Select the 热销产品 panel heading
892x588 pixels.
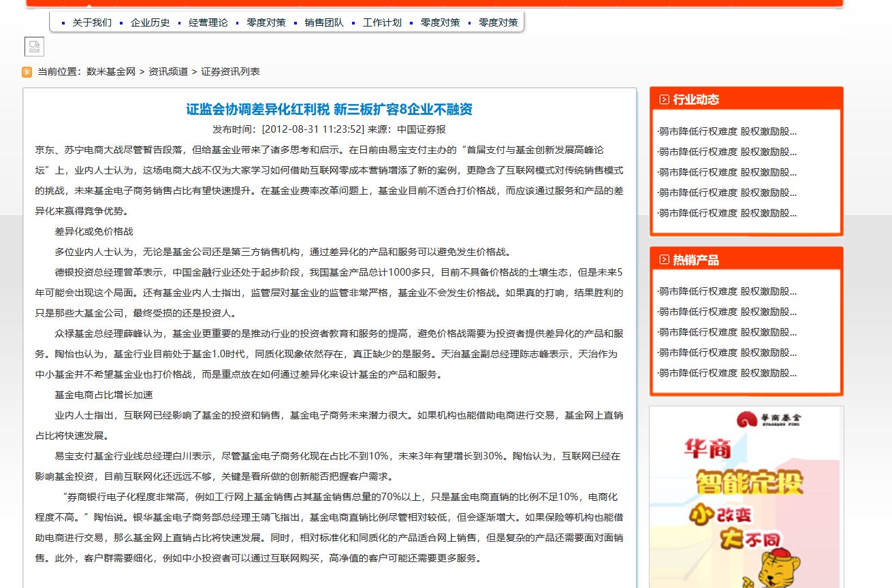coord(696,260)
